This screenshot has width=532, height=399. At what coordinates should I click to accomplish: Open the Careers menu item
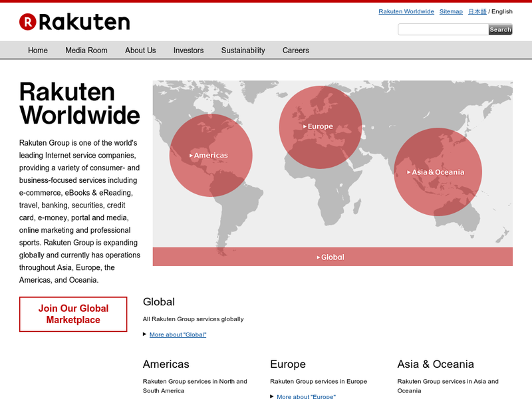(x=295, y=51)
